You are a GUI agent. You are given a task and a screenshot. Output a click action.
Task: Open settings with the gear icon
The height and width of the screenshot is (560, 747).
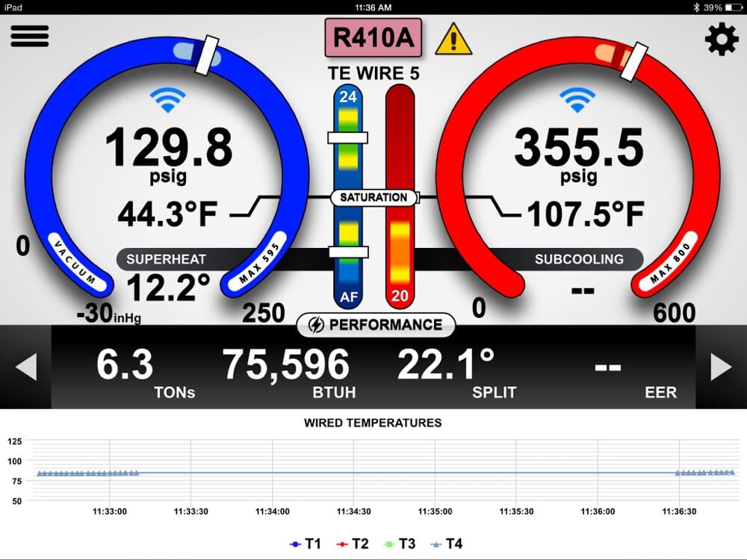click(721, 39)
